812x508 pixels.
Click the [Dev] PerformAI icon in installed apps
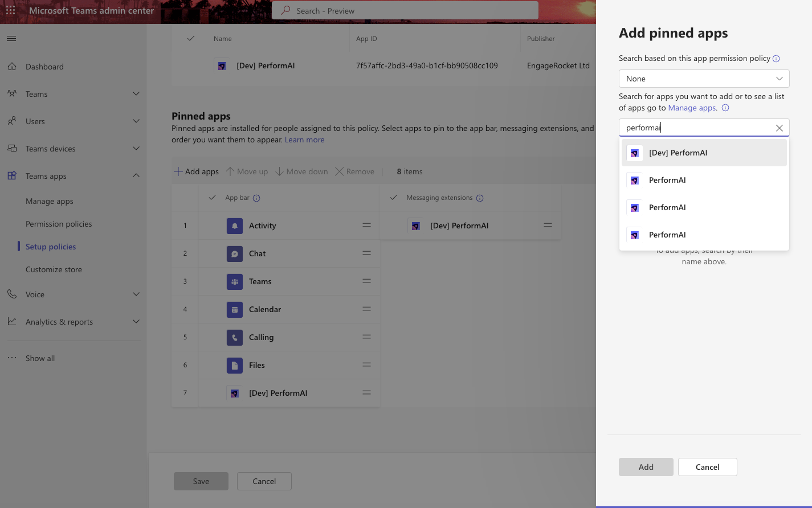(222, 66)
